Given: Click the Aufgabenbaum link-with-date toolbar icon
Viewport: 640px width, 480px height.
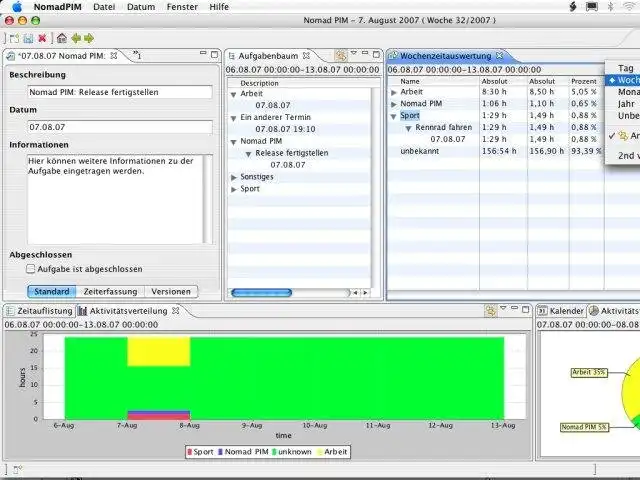Looking at the screenshot, I should (341, 55).
